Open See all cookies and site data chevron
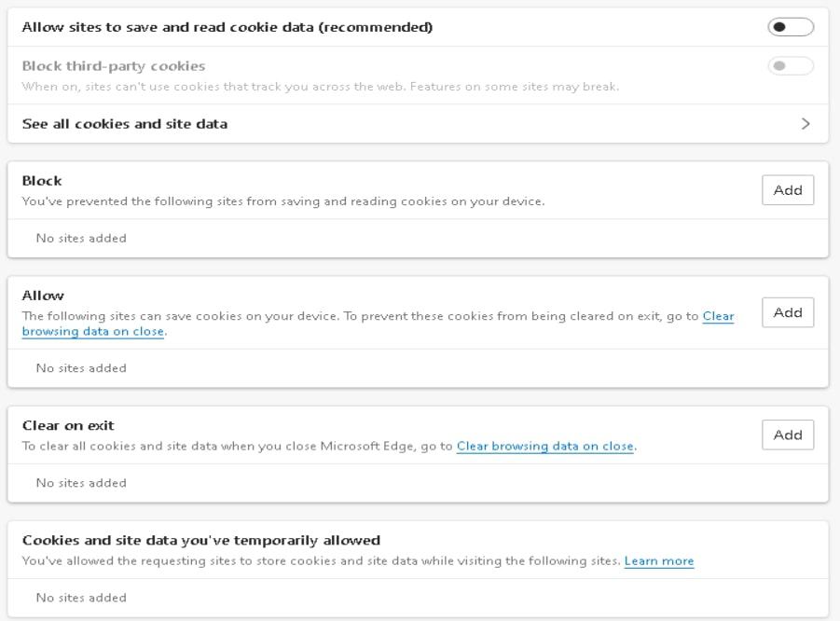 coord(806,124)
